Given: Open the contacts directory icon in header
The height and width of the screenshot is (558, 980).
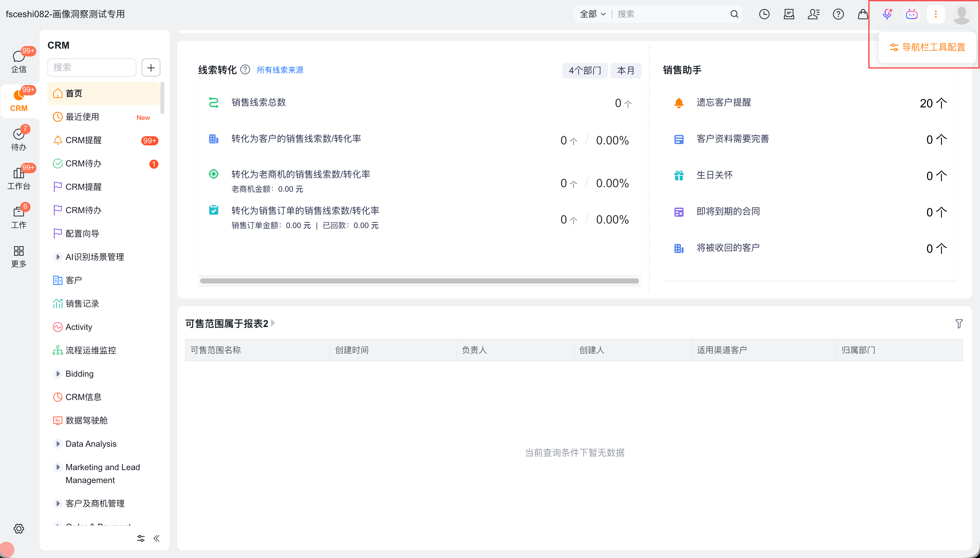Looking at the screenshot, I should point(813,14).
